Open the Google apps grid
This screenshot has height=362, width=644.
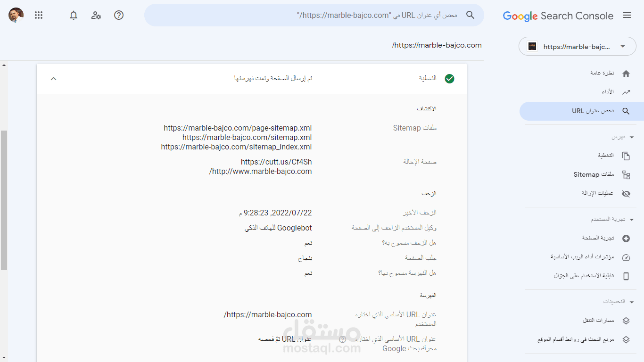click(39, 15)
